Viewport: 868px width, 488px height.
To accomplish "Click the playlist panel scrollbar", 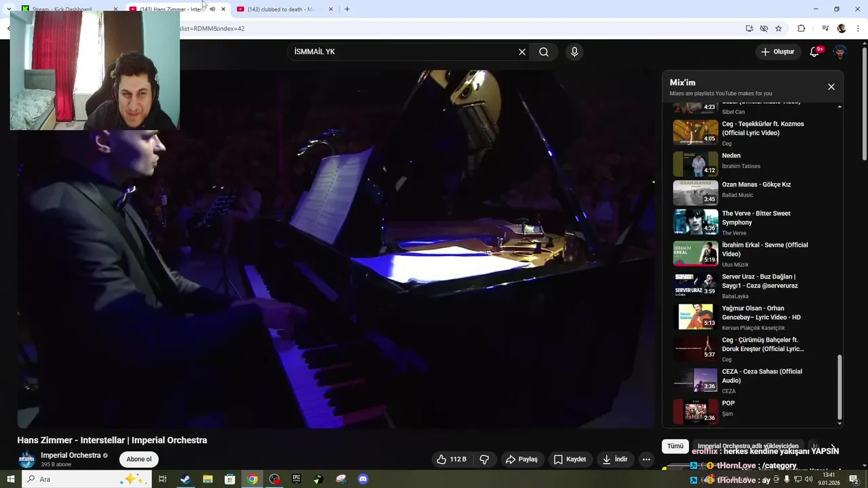I will pyautogui.click(x=840, y=386).
